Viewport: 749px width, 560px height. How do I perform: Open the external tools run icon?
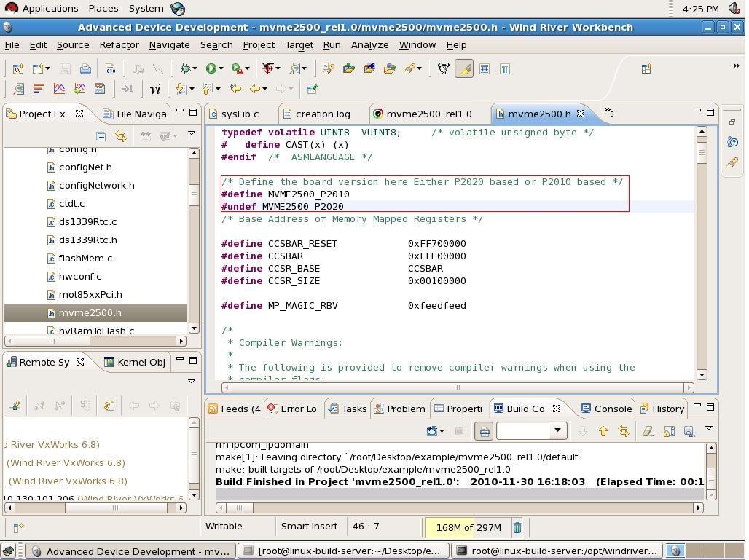tap(237, 68)
